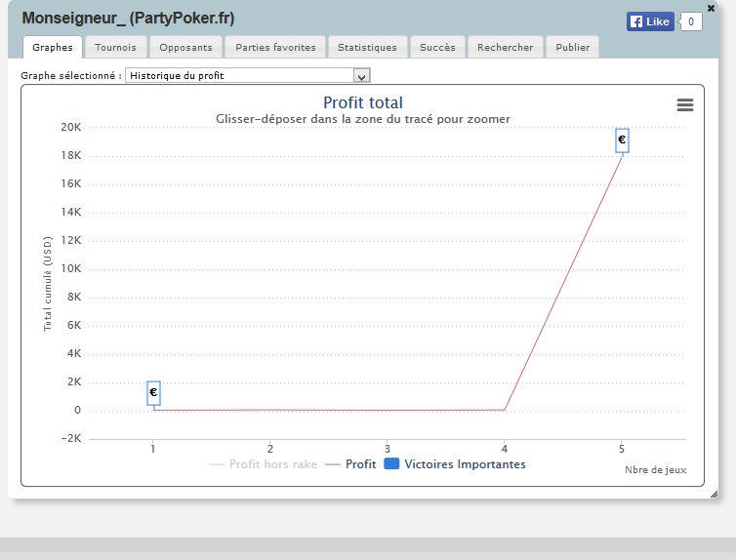Screen dimensions: 736x560
Task: Select the Publier tab
Action: 573,48
